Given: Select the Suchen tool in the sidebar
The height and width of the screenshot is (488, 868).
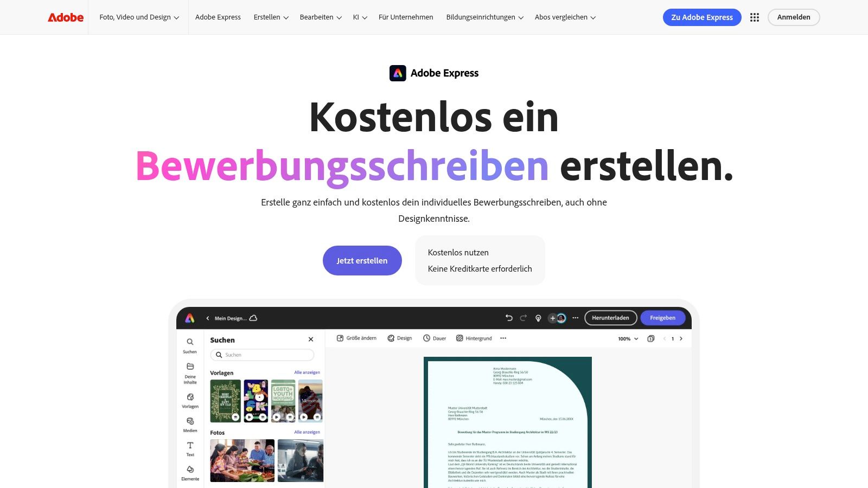Looking at the screenshot, I should (190, 345).
